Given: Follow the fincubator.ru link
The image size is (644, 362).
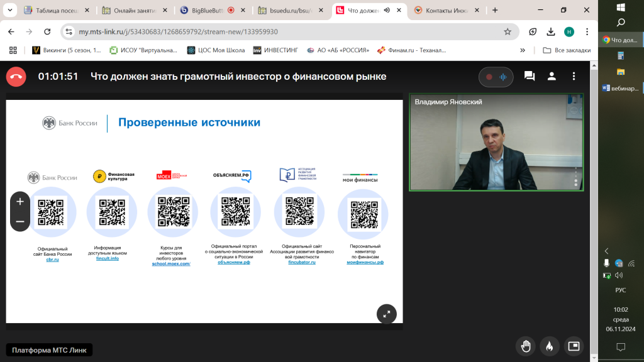Looking at the screenshot, I should pos(302,262).
